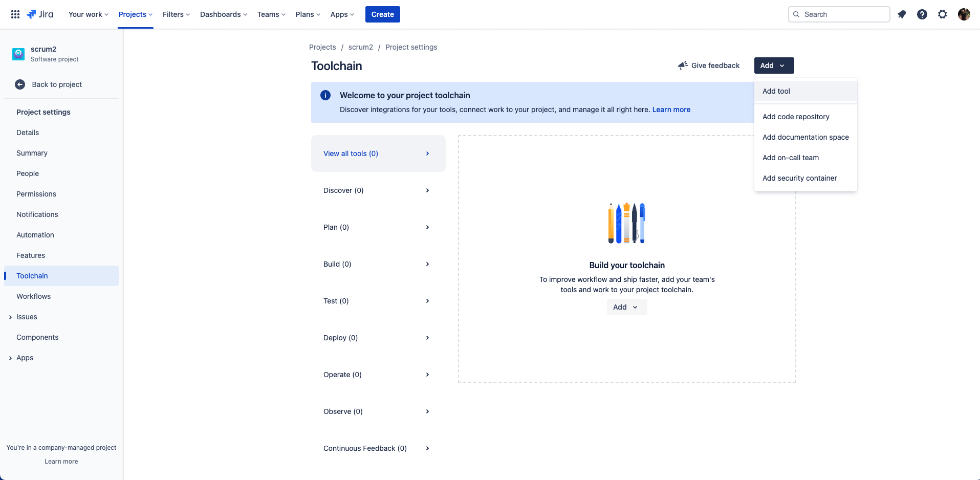Open View all tools (0)
Image resolution: width=980 pixels, height=480 pixels.
click(x=378, y=154)
